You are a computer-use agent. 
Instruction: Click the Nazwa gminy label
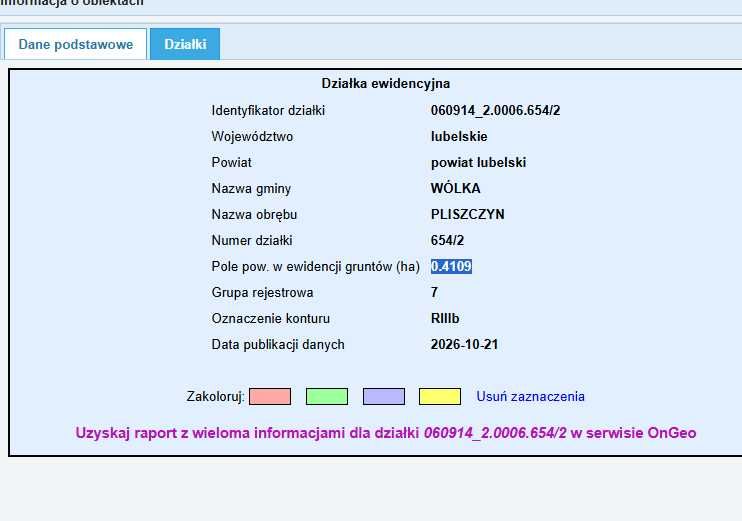(x=251, y=188)
